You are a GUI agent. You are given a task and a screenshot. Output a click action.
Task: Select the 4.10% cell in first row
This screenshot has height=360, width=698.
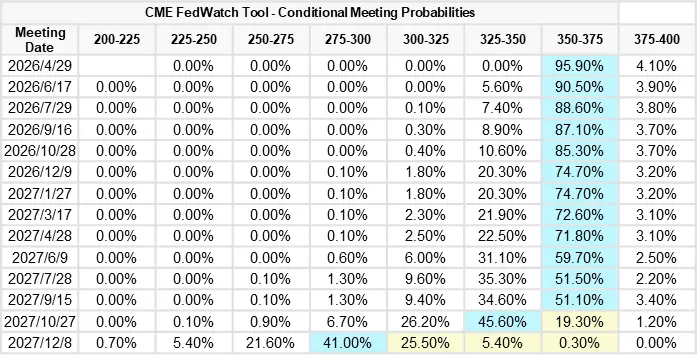coord(657,66)
